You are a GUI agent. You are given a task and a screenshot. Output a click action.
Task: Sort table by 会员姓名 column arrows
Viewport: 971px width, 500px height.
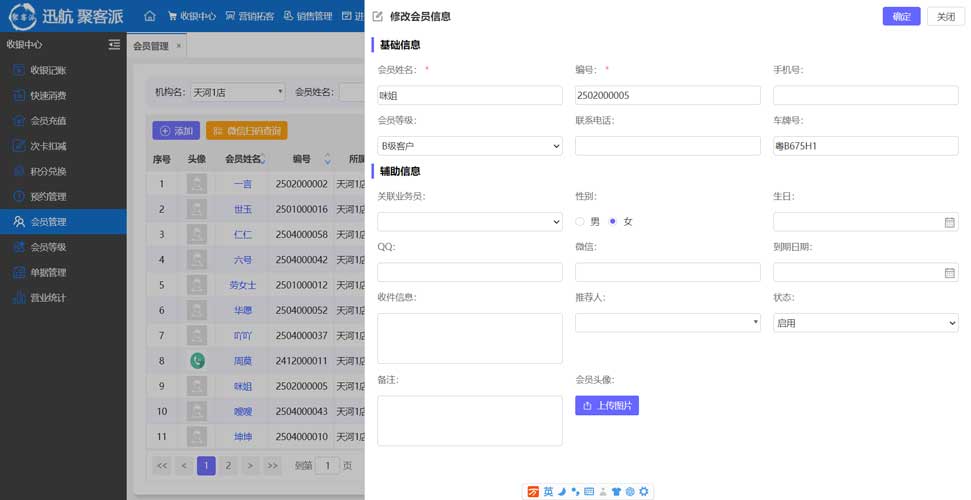(x=264, y=159)
